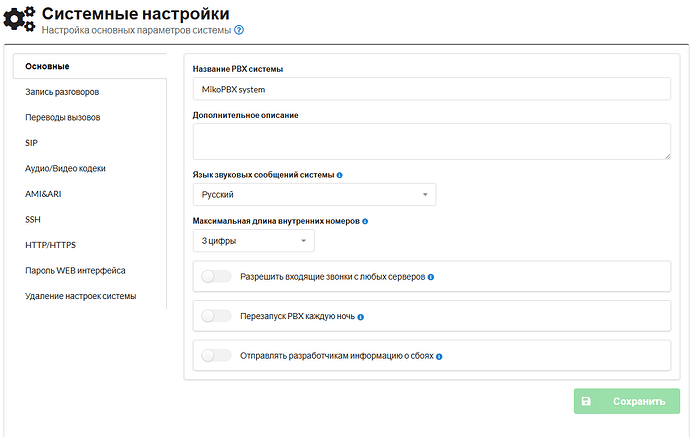Toggle restart PBX every night switch
The height and width of the screenshot is (437, 690).
click(x=216, y=316)
